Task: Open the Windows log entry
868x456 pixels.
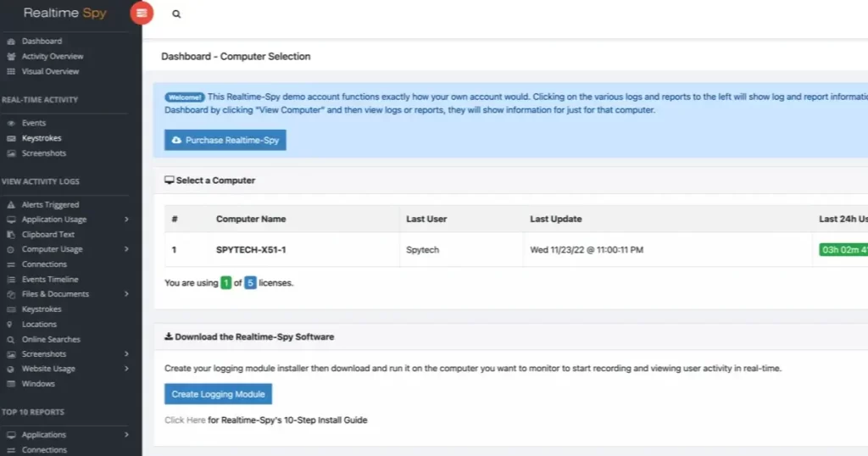Action: click(38, 383)
